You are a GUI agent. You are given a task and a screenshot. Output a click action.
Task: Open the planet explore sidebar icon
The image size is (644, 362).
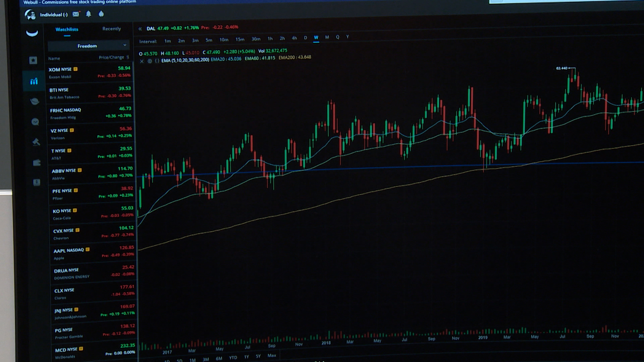point(35,102)
